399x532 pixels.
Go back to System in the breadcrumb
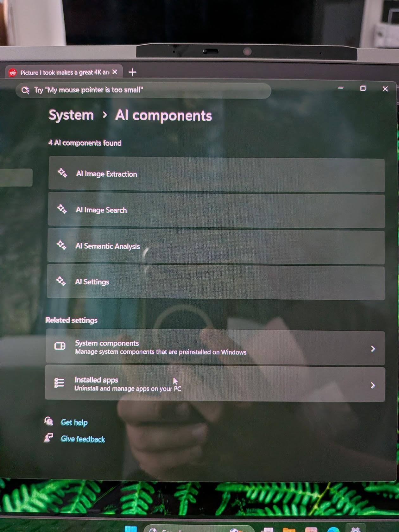[71, 115]
